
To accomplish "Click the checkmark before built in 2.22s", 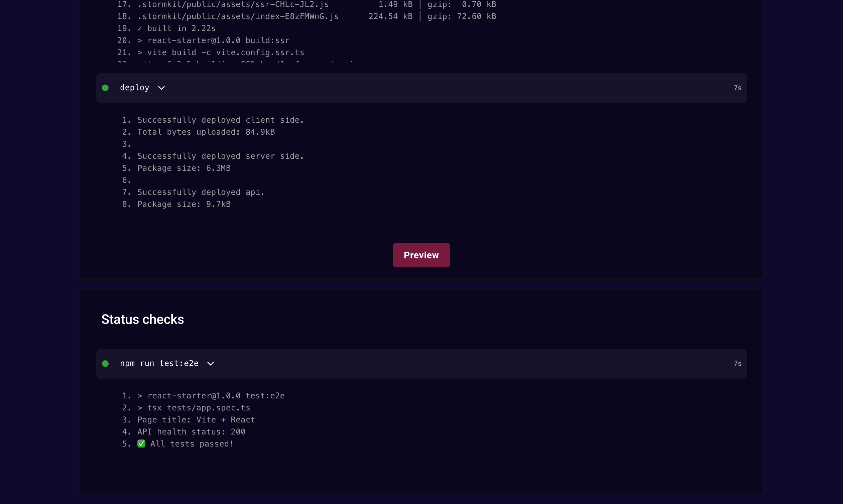I will click(141, 28).
